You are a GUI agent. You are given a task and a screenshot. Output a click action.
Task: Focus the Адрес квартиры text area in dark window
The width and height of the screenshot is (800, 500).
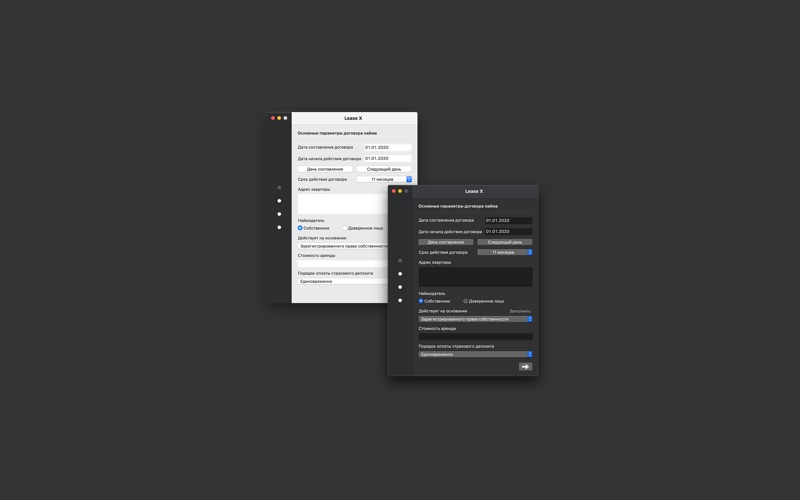pos(476,277)
